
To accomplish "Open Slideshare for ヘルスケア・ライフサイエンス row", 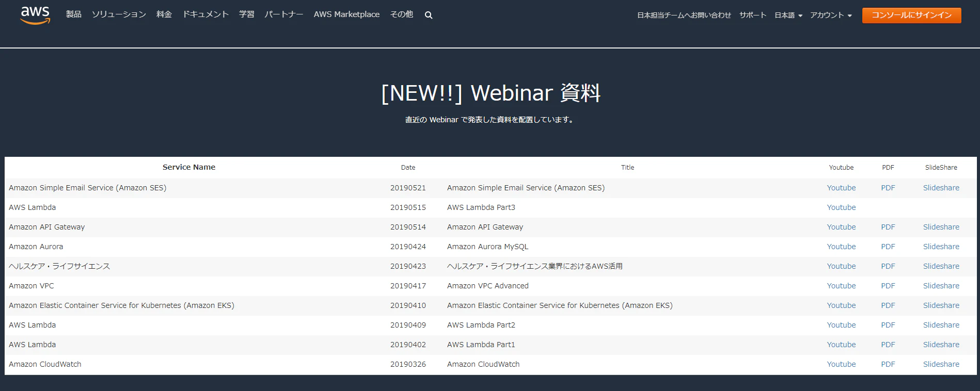I will tap(941, 266).
